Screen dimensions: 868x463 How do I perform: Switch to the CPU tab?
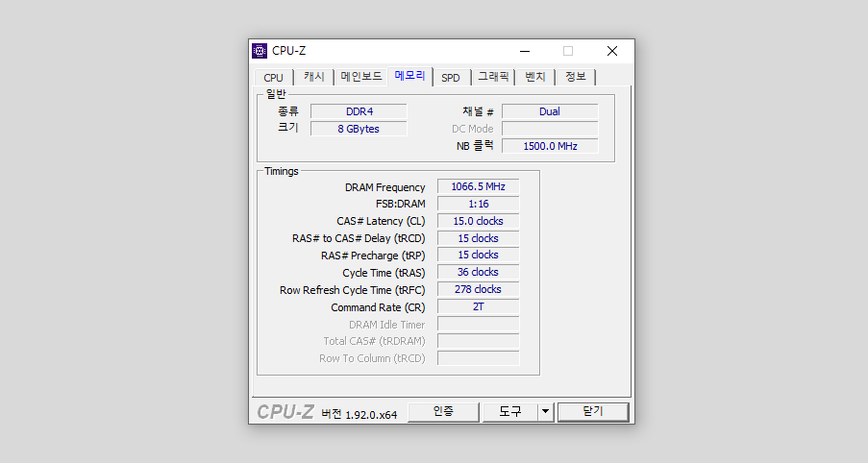pyautogui.click(x=273, y=78)
